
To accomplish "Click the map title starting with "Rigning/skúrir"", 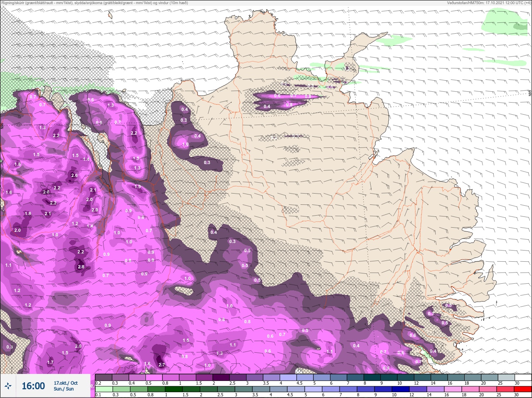I will coord(94,2).
